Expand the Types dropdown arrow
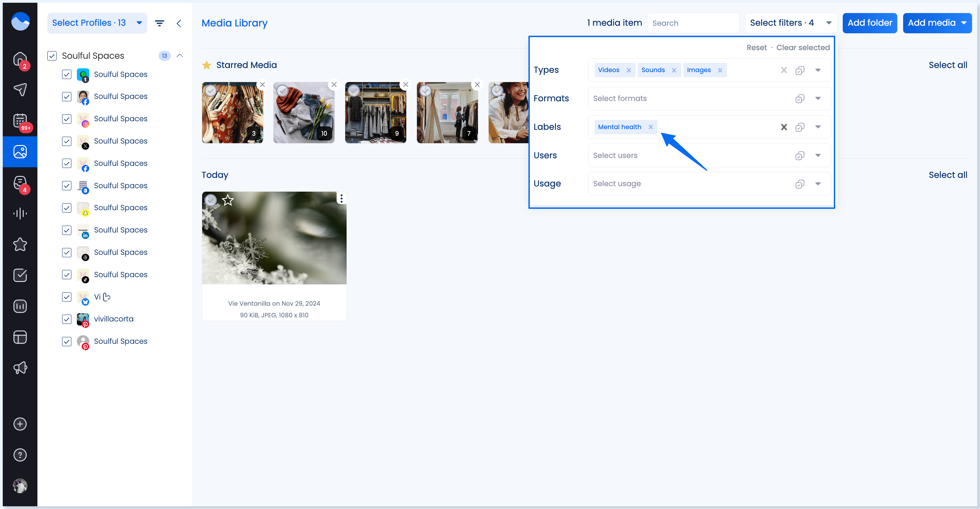Image resolution: width=980 pixels, height=509 pixels. [x=818, y=70]
